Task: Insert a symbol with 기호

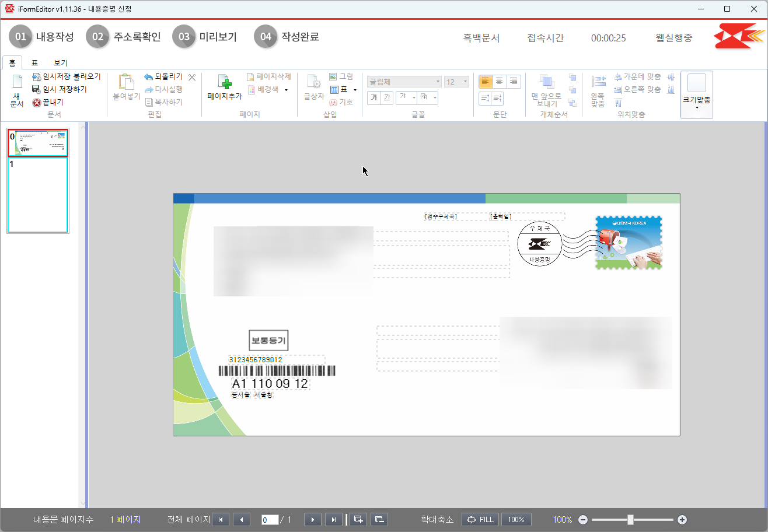Action: click(x=341, y=102)
